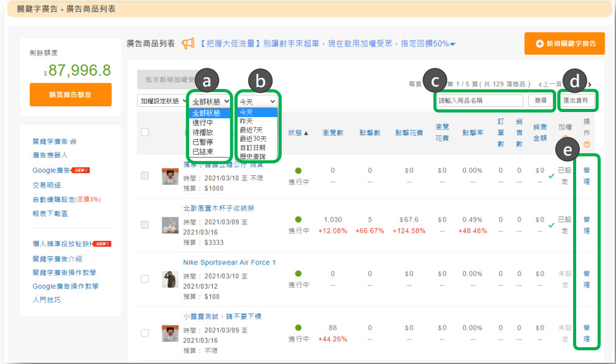Click the 請輸入商品名稱 search field

(x=480, y=100)
